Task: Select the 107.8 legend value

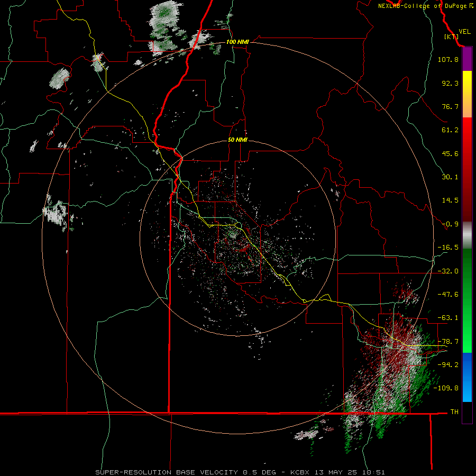Action: [x=448, y=59]
